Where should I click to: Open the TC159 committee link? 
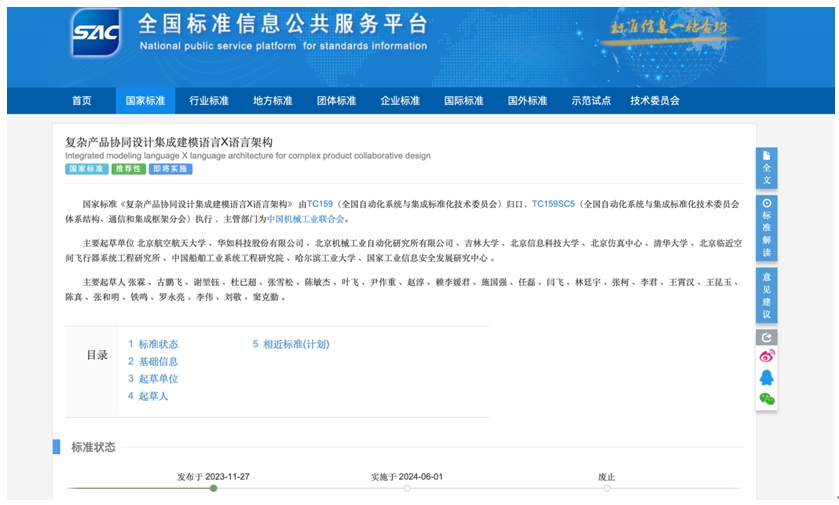(x=320, y=204)
